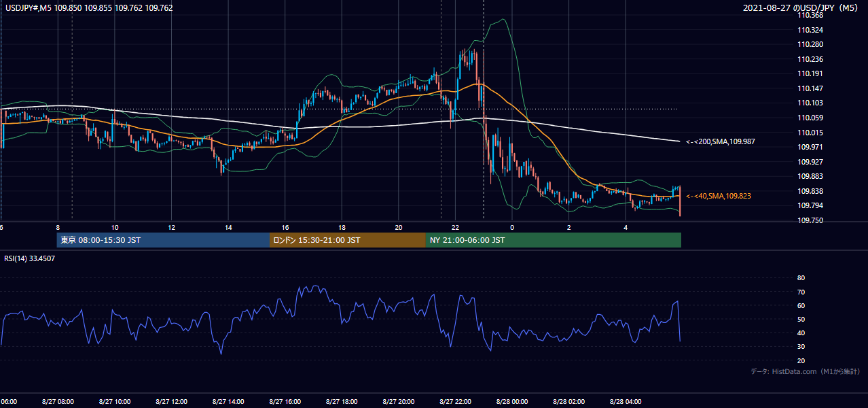This screenshot has height=408, width=868.
Task: Click the 8/27 18:00 time axis label
Action: [342, 402]
